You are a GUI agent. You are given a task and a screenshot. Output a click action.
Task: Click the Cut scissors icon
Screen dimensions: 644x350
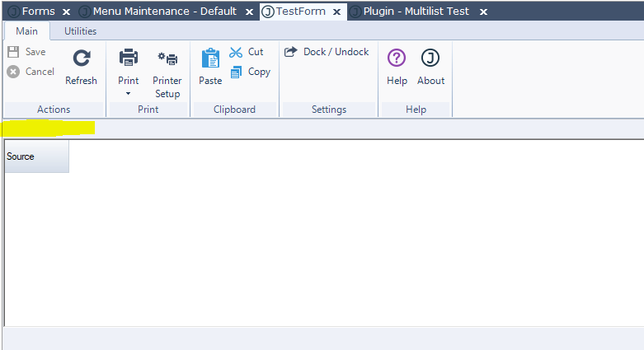tap(236, 52)
